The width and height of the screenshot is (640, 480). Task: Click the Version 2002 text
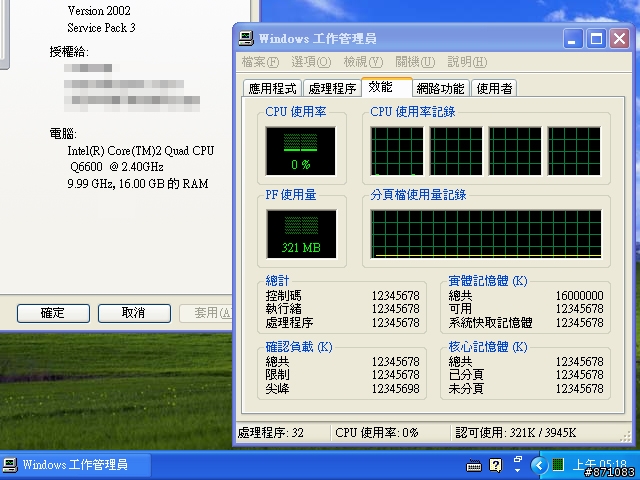(x=99, y=11)
